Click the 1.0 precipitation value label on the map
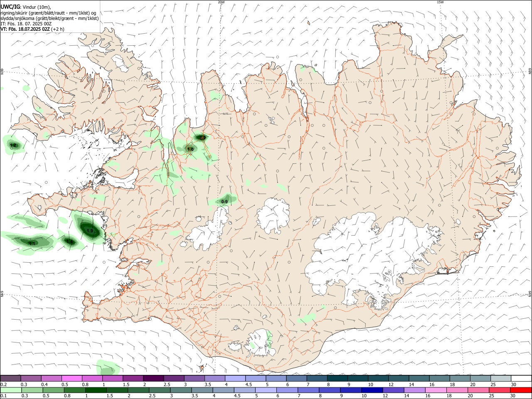Screen dimensions: 532x399 point(190,149)
